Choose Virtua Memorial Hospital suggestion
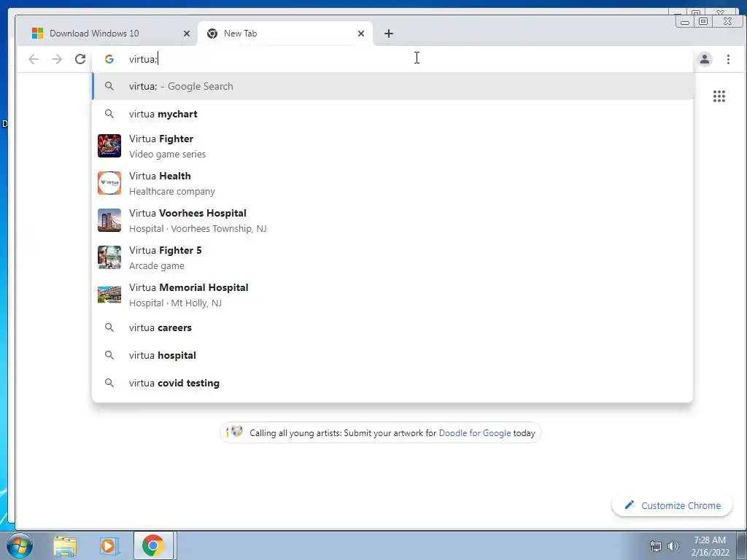Image resolution: width=747 pixels, height=560 pixels. 392,295
